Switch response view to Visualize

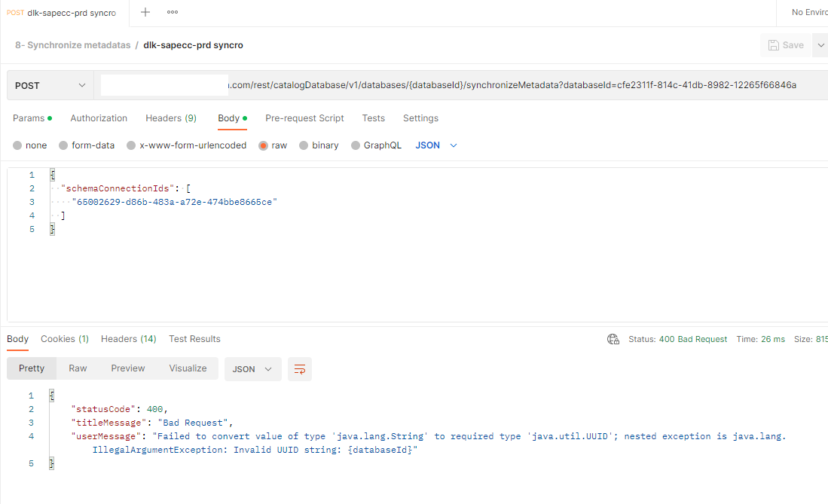click(x=188, y=368)
